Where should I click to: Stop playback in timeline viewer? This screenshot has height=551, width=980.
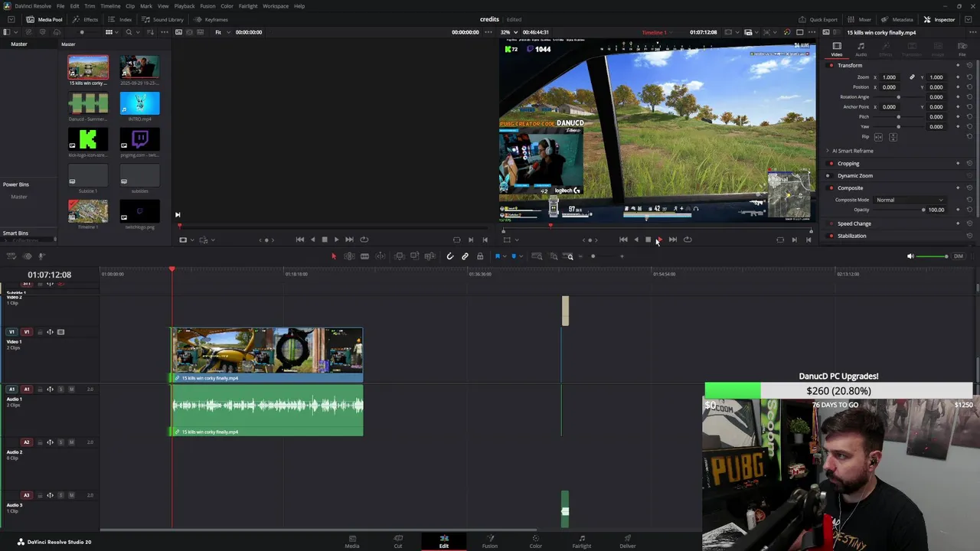[x=648, y=240]
